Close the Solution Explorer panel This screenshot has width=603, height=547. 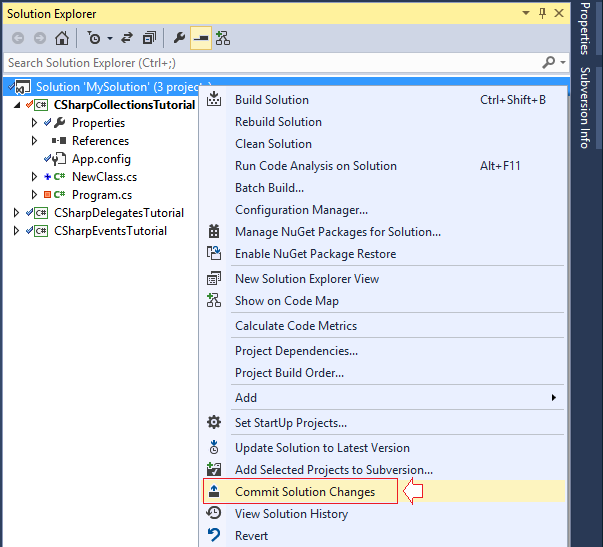point(559,13)
